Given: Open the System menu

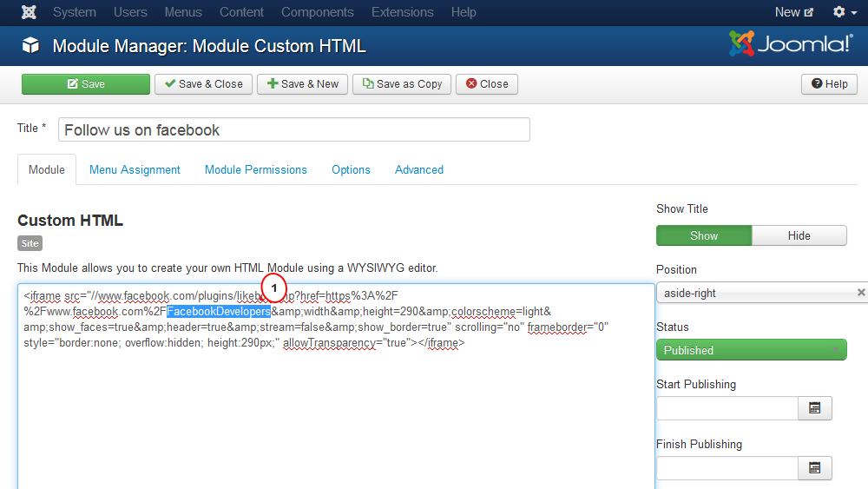Looking at the screenshot, I should [x=74, y=12].
